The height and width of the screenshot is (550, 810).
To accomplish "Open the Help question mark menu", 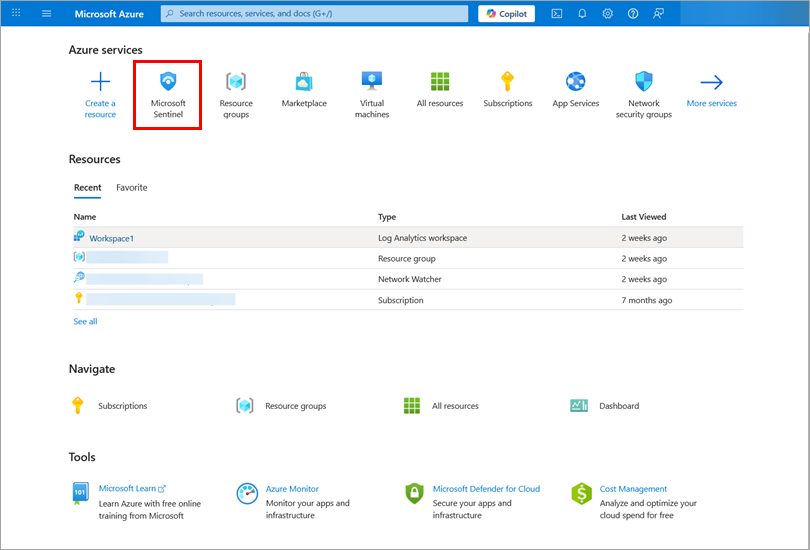I will [x=633, y=14].
